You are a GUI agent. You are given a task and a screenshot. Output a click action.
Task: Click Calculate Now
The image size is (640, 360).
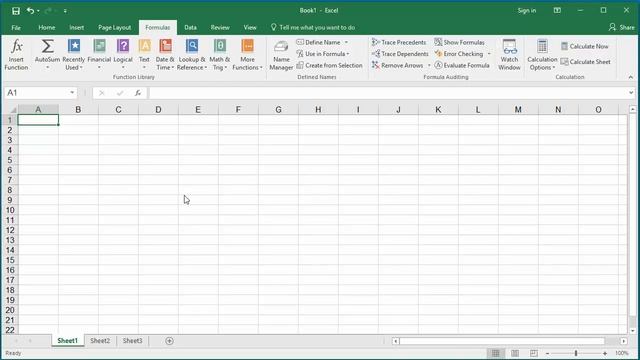(x=584, y=47)
